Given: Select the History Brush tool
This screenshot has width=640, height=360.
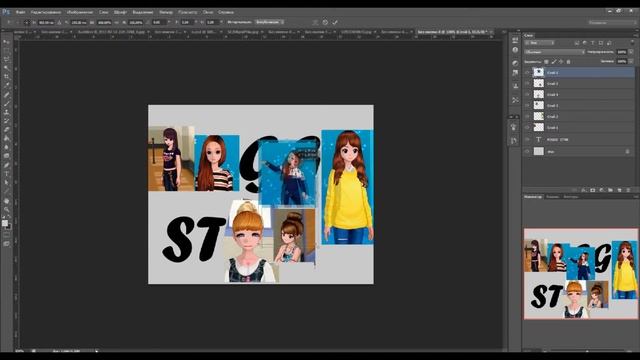Looking at the screenshot, I should pyautogui.click(x=6, y=121).
